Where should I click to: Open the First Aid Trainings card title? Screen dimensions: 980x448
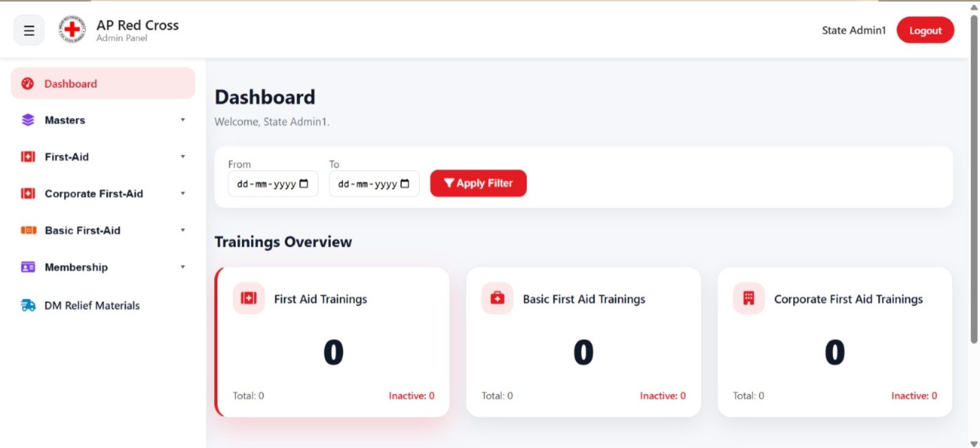coord(320,299)
